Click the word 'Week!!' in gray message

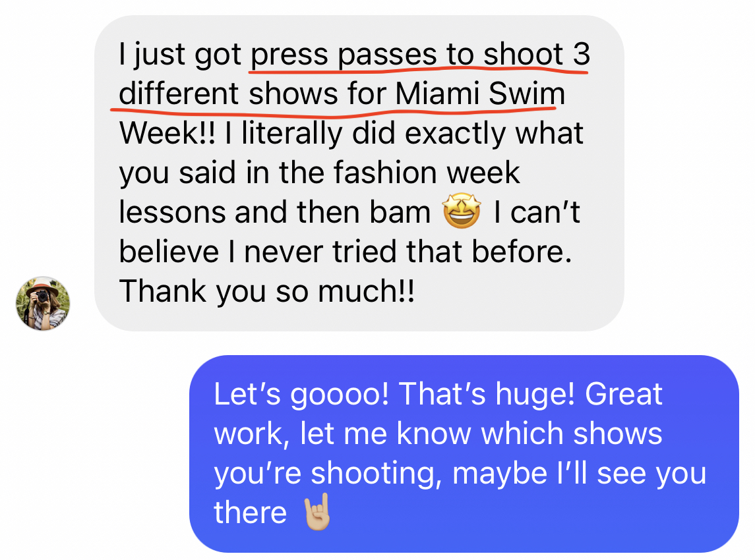click(167, 133)
